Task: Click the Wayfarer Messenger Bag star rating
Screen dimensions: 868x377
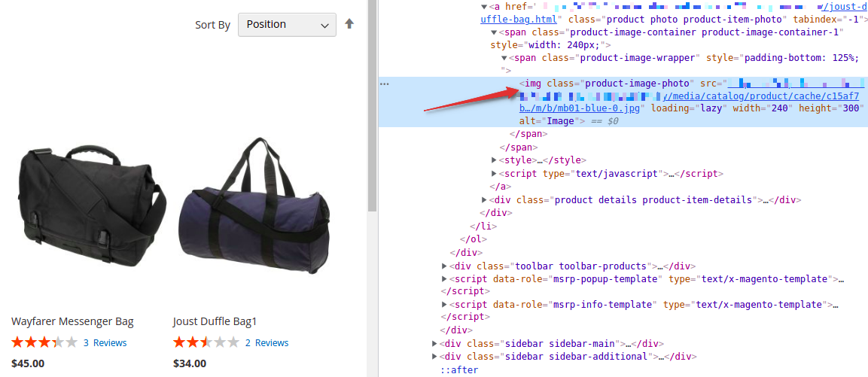Action: (x=44, y=342)
